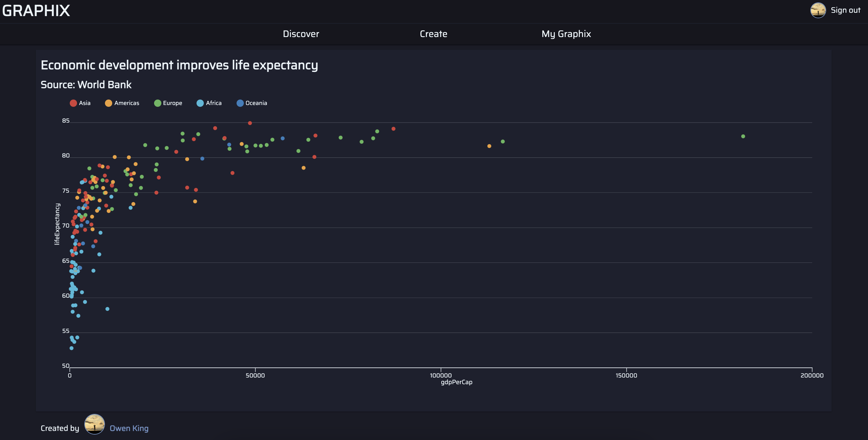Go to the Discover tab

301,34
